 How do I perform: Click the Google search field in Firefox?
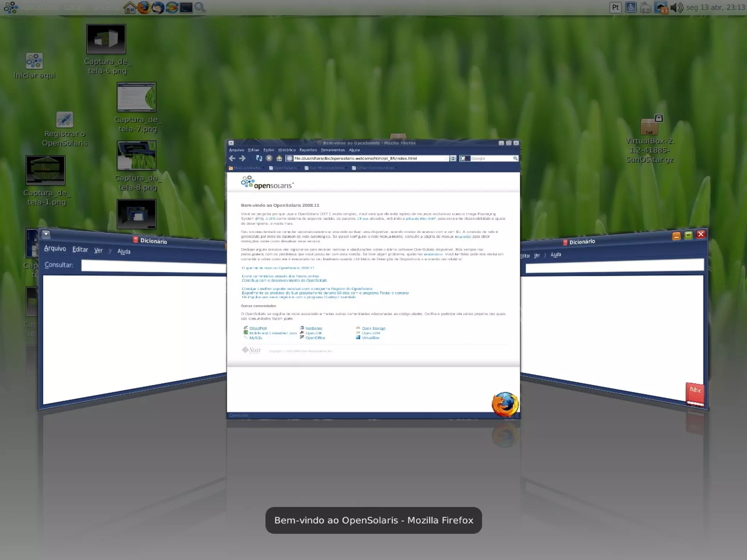491,158
